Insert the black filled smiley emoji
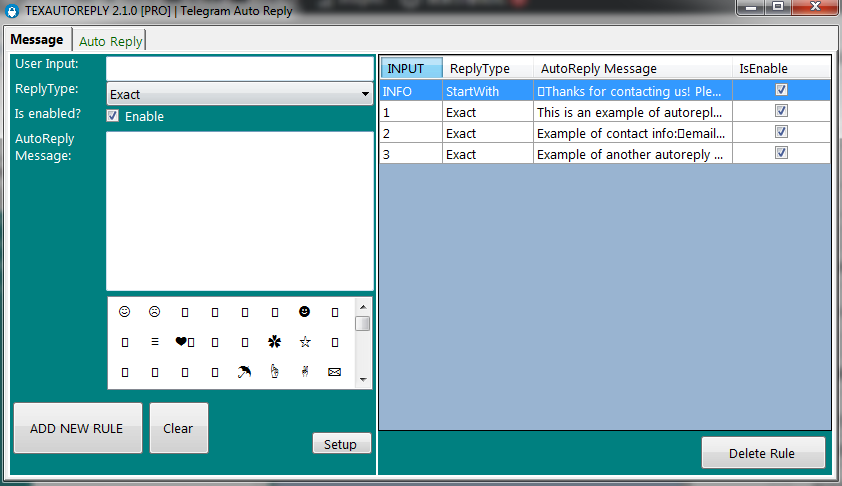842x486 pixels. [x=304, y=312]
